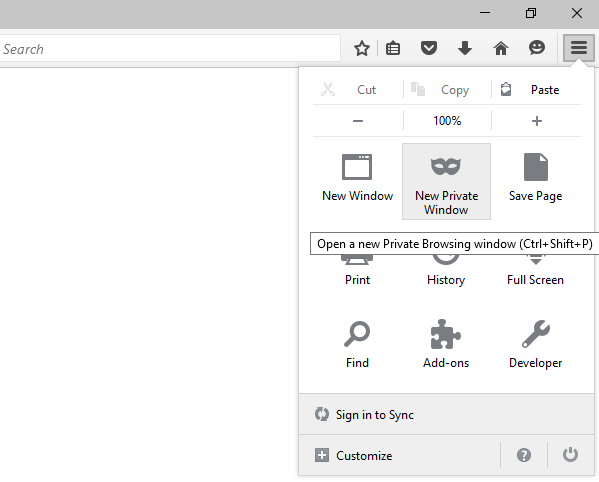
Task: Reset zoom at 100% label
Action: click(x=447, y=121)
